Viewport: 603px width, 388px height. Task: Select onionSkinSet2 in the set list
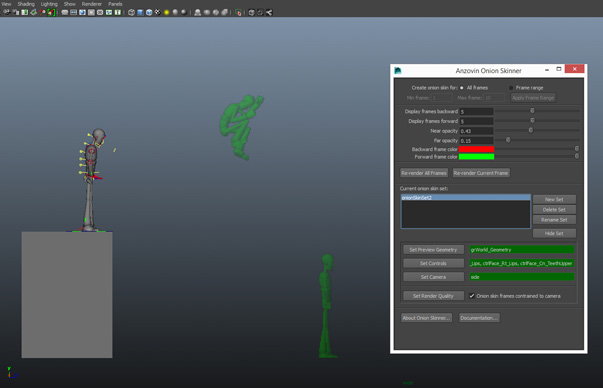click(466, 197)
